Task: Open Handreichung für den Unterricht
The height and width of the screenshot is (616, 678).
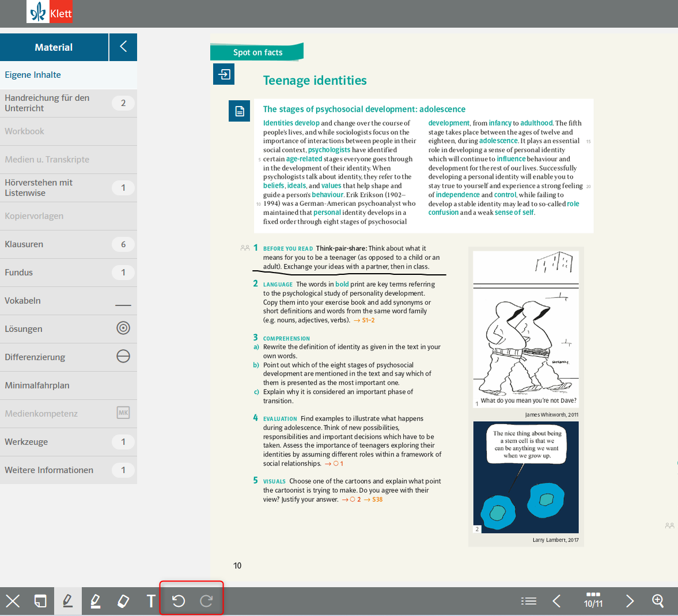Action: 69,103
